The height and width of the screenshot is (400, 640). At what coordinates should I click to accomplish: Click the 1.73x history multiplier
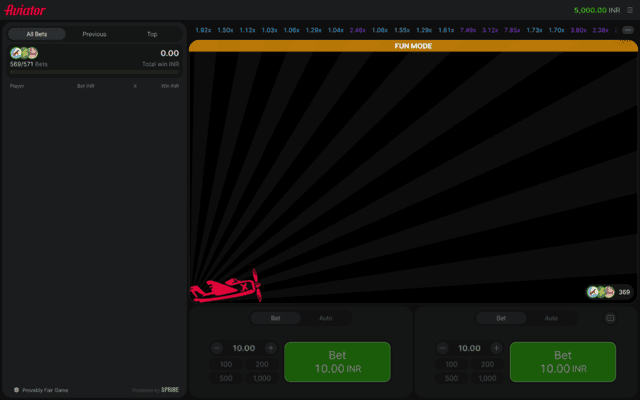point(534,30)
